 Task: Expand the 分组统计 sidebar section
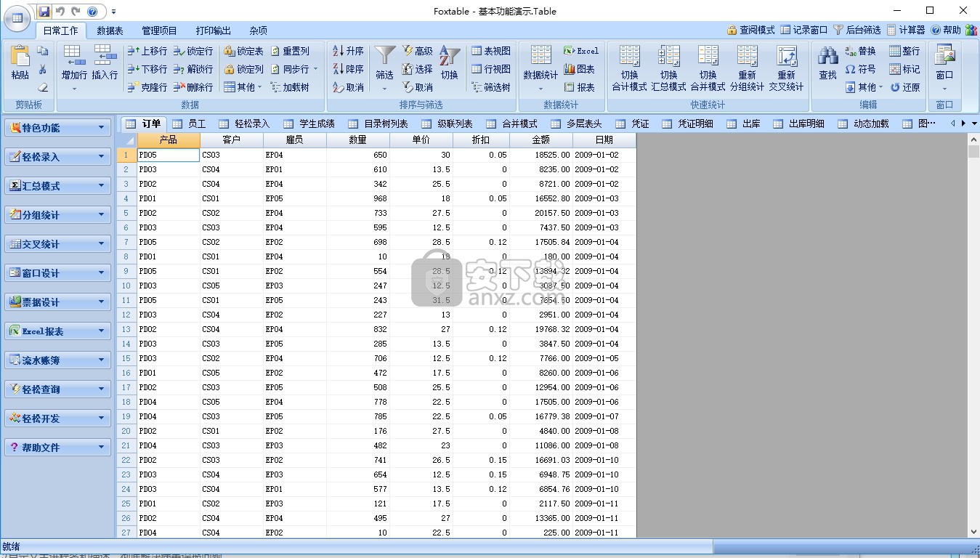(x=57, y=215)
